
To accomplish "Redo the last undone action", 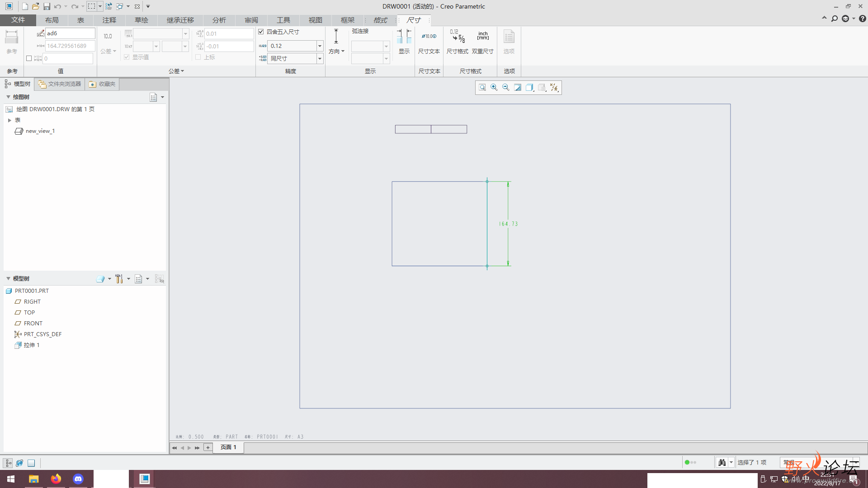I will pyautogui.click(x=75, y=6).
